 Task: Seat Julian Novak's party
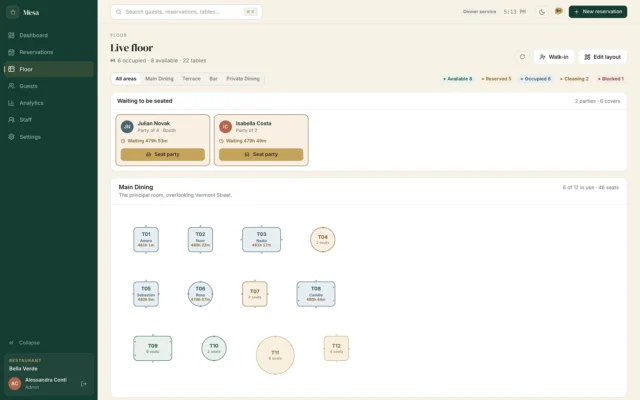[162, 154]
